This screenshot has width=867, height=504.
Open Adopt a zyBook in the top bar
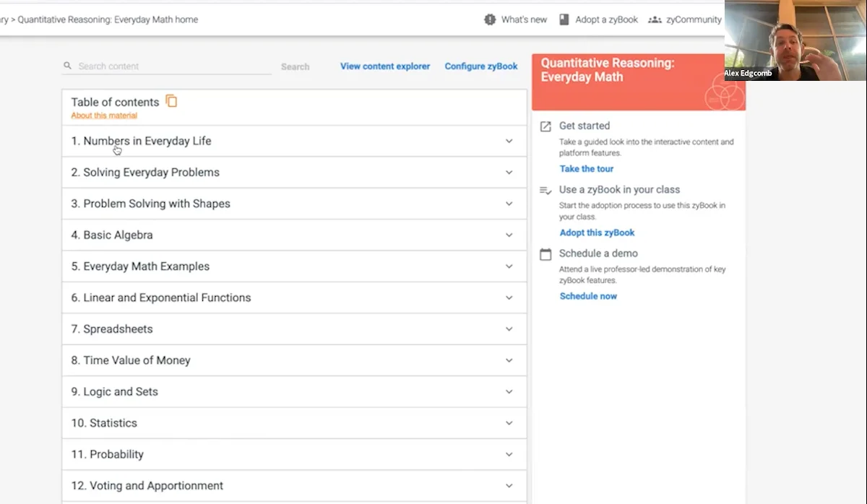pos(598,19)
